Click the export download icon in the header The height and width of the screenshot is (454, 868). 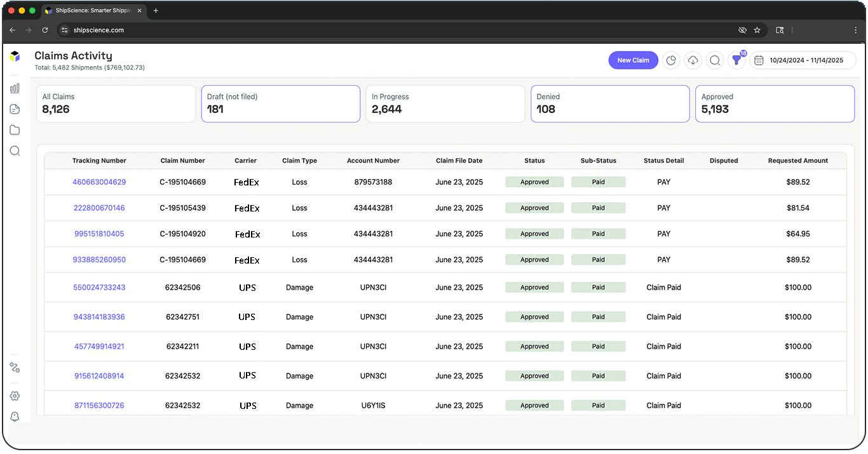click(693, 60)
